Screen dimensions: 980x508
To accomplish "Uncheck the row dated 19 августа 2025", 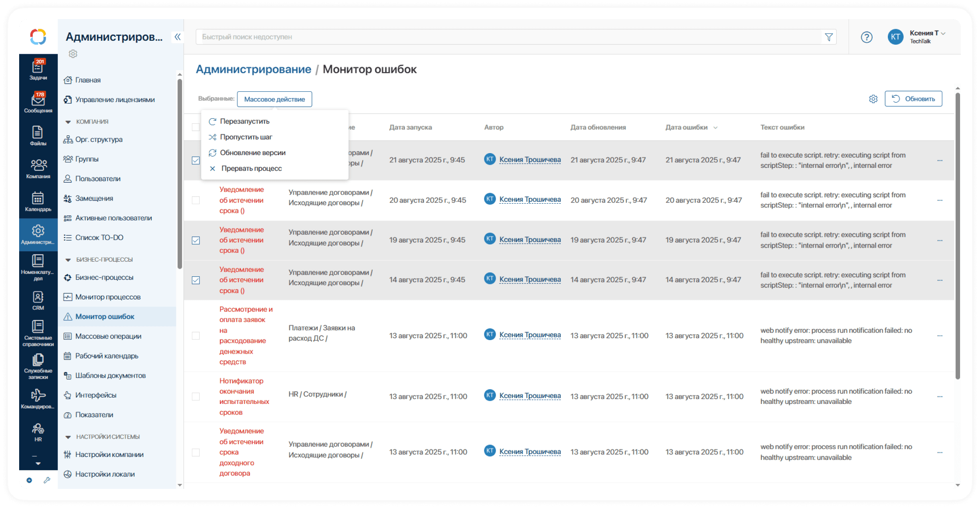I will [196, 240].
